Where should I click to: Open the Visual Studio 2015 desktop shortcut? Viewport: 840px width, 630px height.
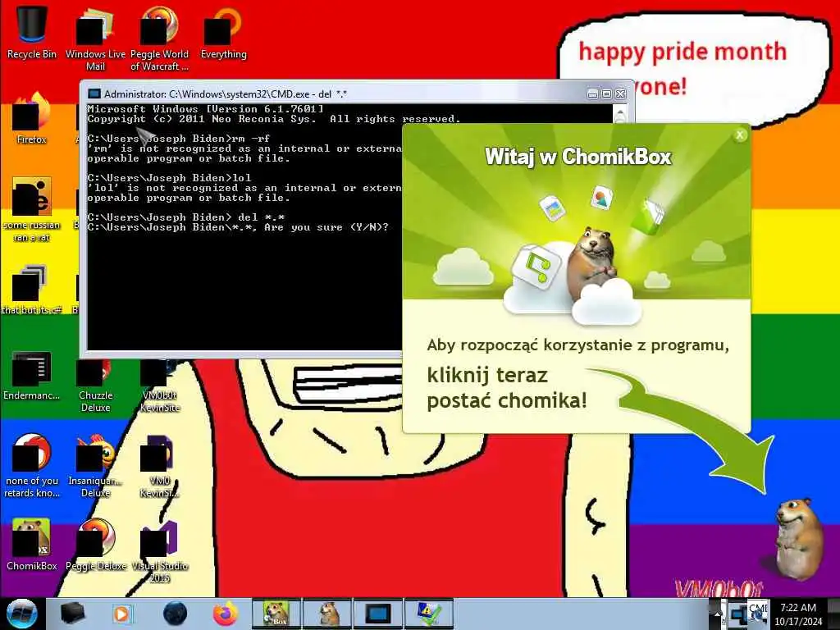click(159, 552)
